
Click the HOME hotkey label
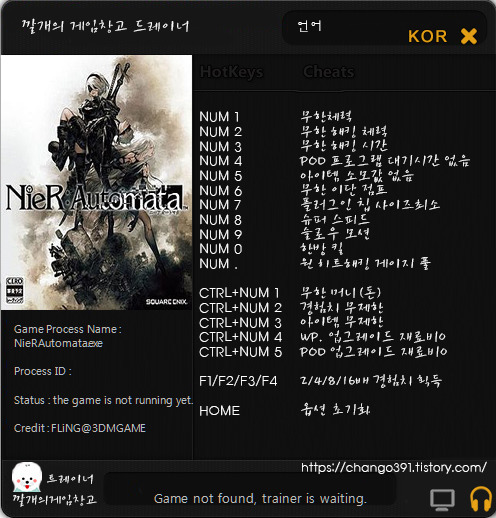click(219, 411)
